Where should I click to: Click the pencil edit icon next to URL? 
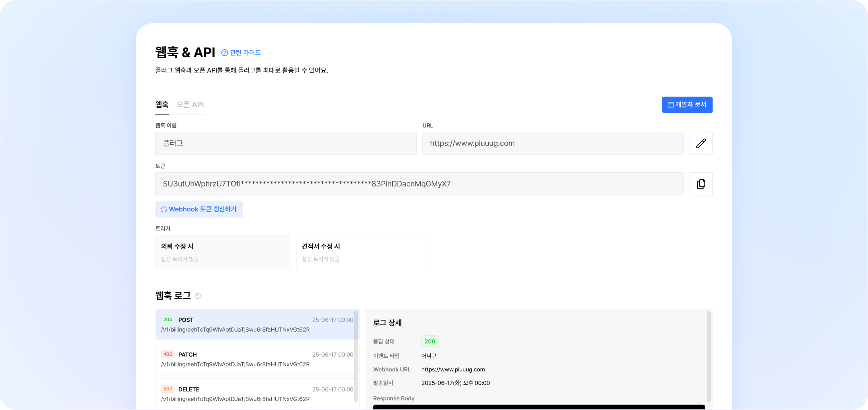[x=701, y=143]
